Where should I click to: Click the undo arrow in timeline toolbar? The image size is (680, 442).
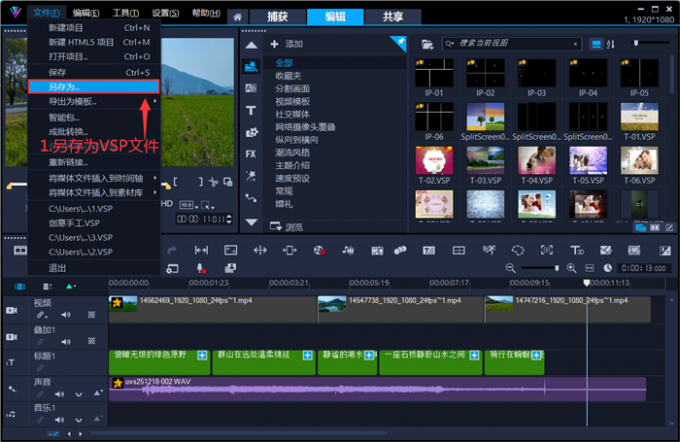pos(172,250)
